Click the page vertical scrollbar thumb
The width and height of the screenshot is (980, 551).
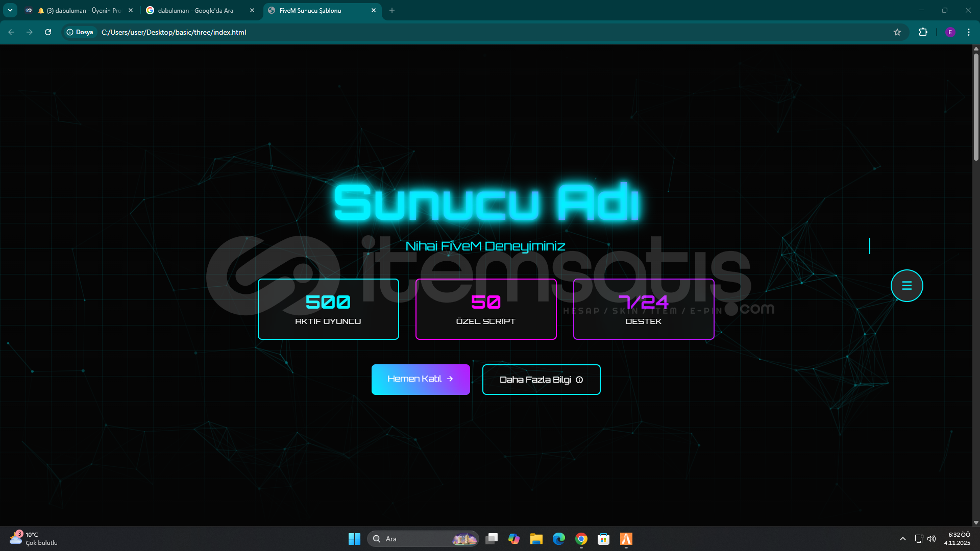976,107
